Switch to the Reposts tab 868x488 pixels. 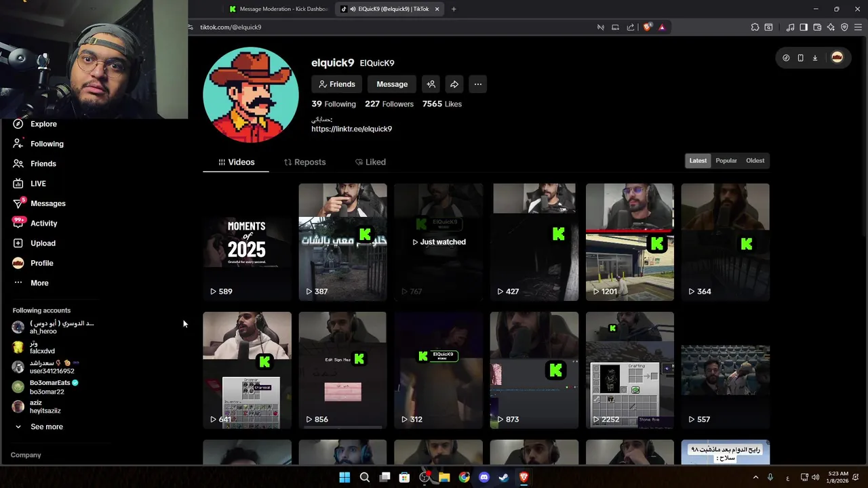[x=304, y=162]
